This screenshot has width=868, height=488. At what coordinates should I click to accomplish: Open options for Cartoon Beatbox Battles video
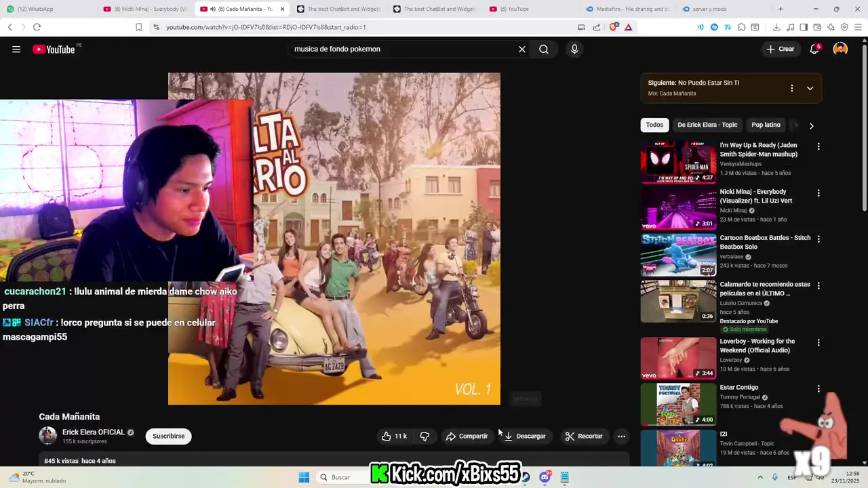coord(818,239)
